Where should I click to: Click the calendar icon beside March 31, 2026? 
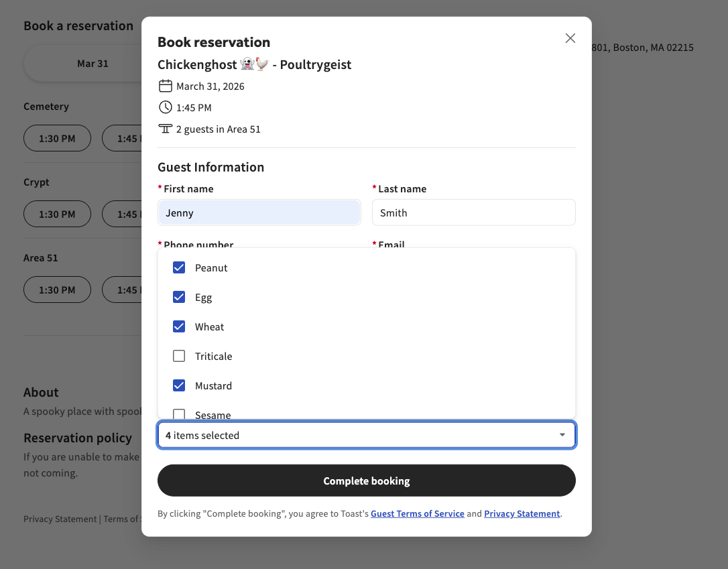click(166, 86)
